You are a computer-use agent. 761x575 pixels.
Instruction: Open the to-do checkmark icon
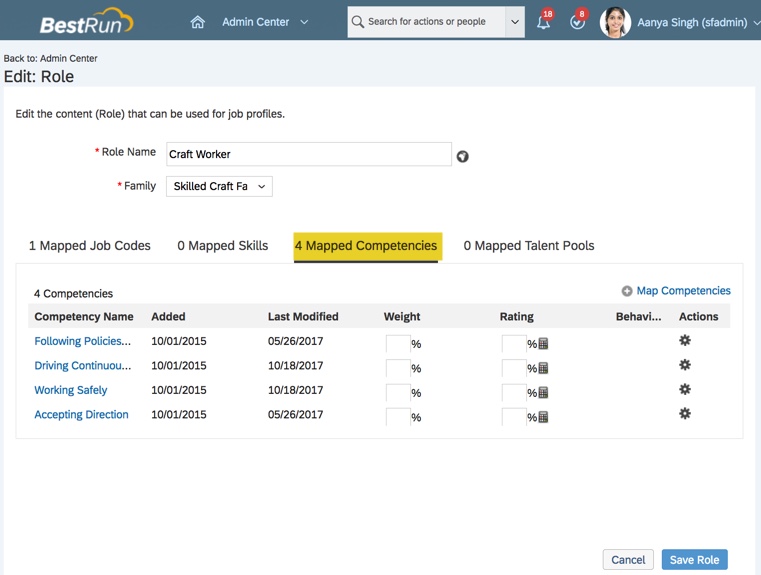[577, 22]
